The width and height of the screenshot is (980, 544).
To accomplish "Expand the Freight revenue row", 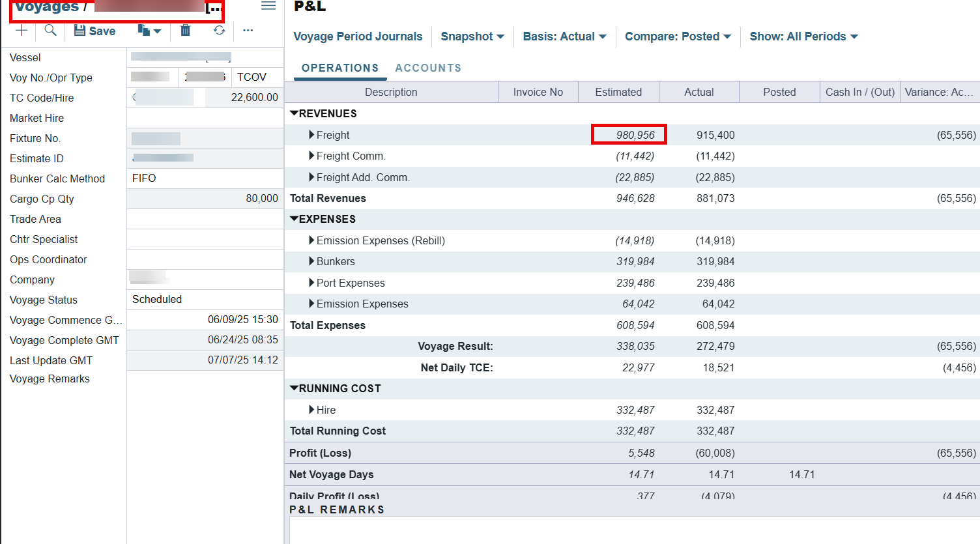I will coord(311,135).
